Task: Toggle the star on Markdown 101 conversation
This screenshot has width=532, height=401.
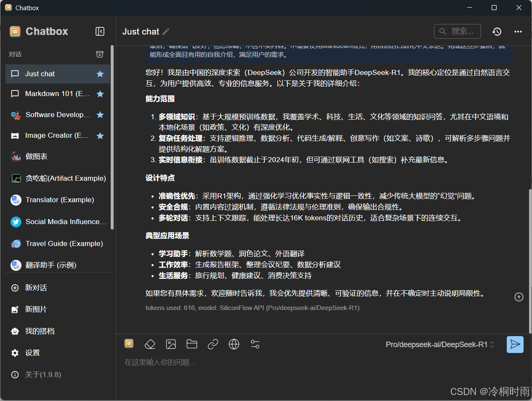Action: (x=100, y=94)
